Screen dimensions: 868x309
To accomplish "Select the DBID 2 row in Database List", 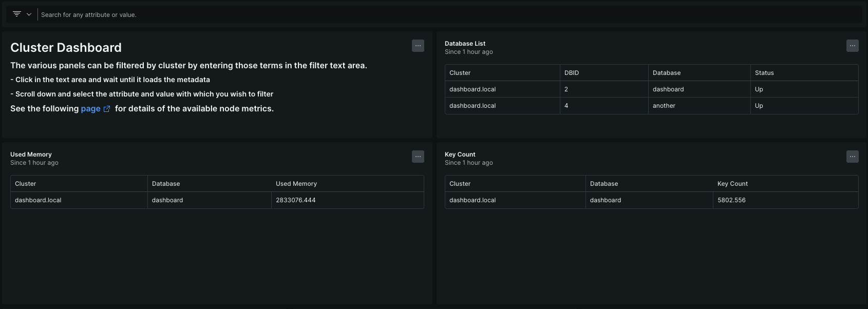I will pos(566,89).
